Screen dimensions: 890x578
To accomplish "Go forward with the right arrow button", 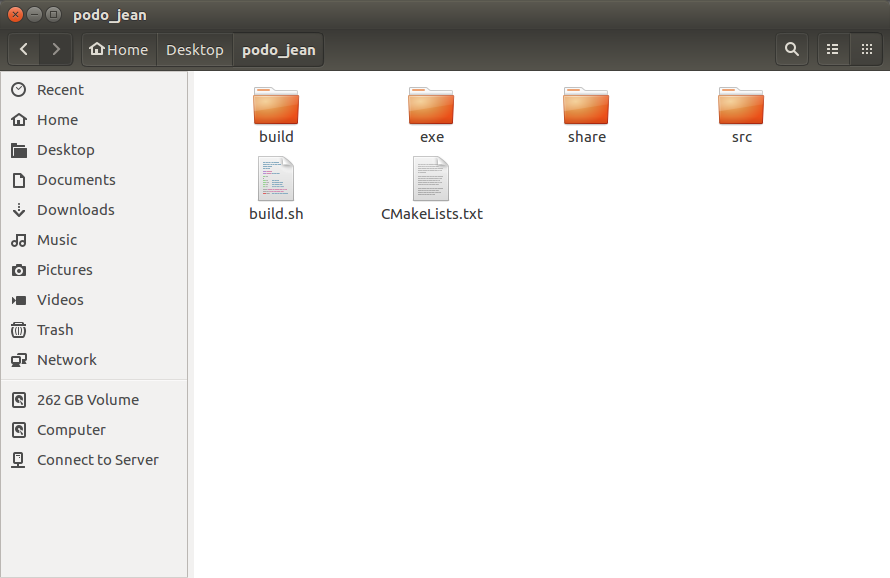I will tap(56, 50).
